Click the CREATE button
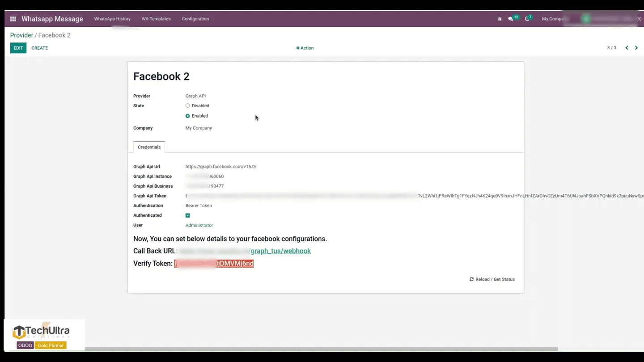 click(39, 48)
